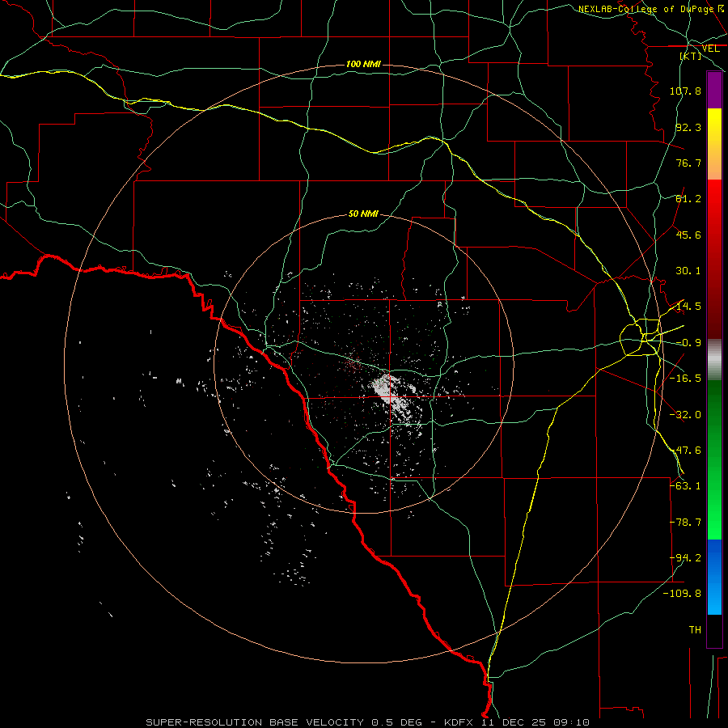The width and height of the screenshot is (728, 728).
Task: Click the -16.5 velocity scale value
Action: 685,379
